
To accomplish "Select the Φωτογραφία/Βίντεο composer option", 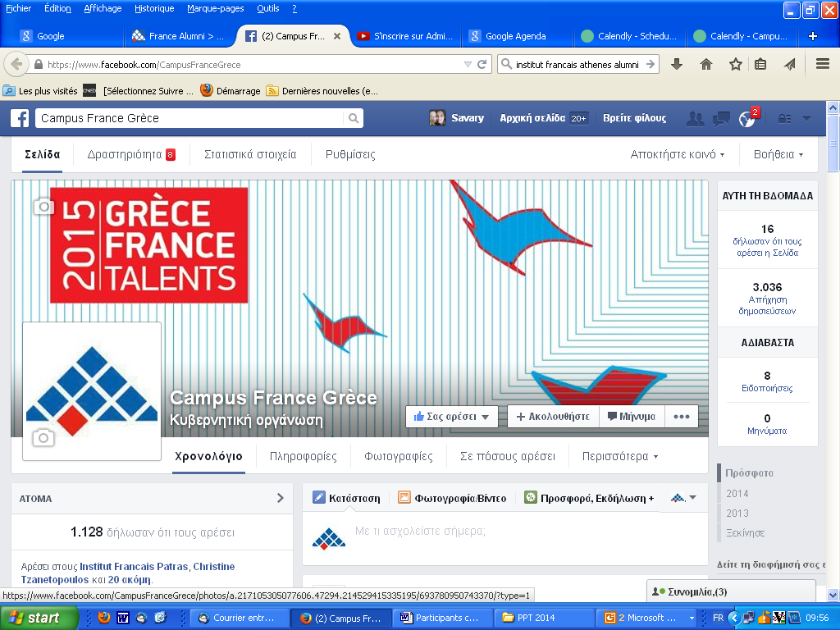I will click(452, 498).
